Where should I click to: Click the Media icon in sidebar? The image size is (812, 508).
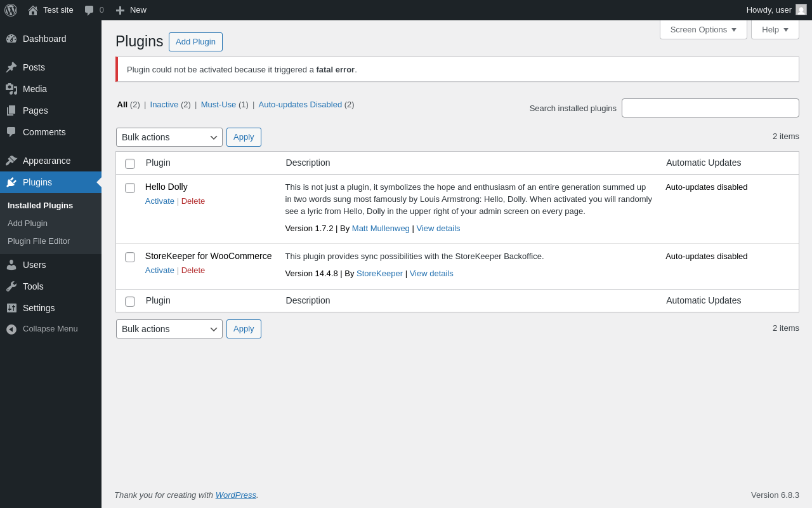coord(11,89)
